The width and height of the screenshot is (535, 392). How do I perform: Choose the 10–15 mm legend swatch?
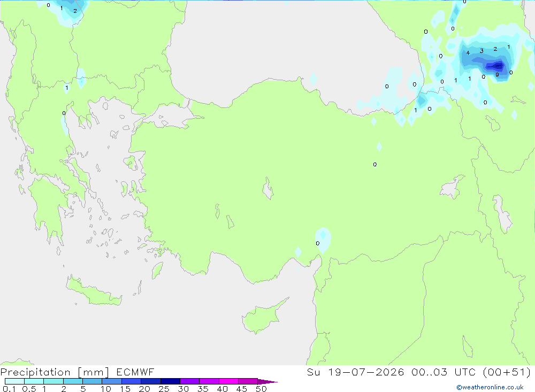[x=112, y=381]
